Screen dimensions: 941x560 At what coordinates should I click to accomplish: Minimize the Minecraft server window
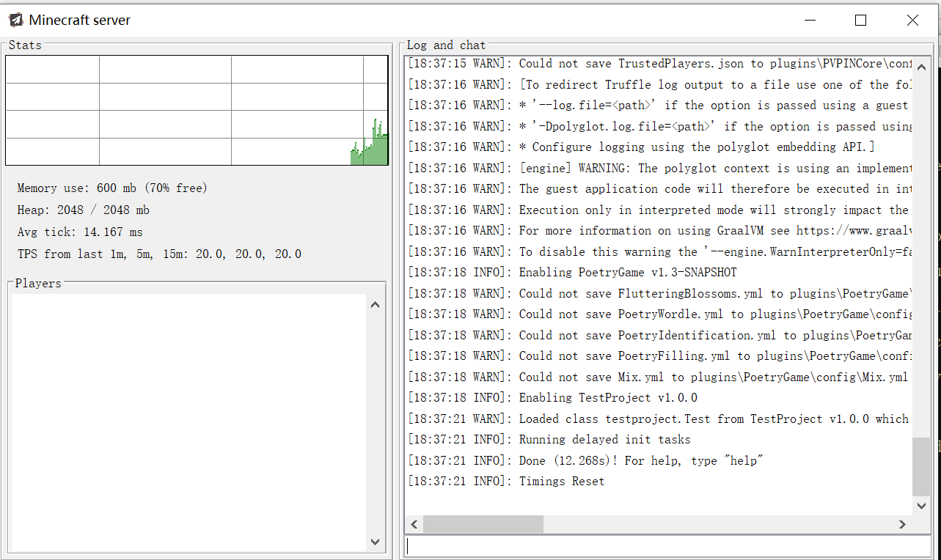810,21
